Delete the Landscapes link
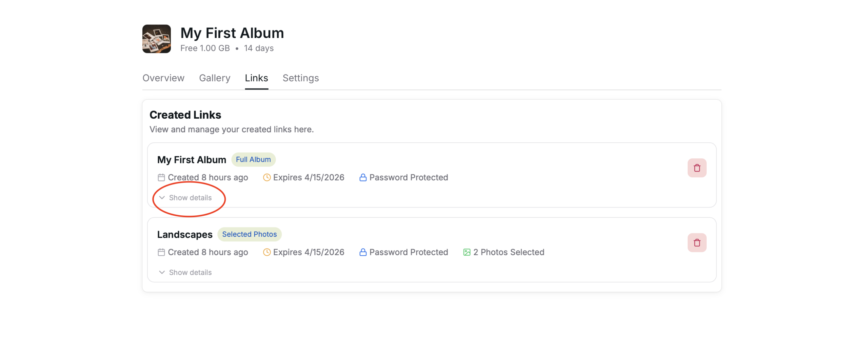This screenshot has height=353, width=868. (x=696, y=242)
